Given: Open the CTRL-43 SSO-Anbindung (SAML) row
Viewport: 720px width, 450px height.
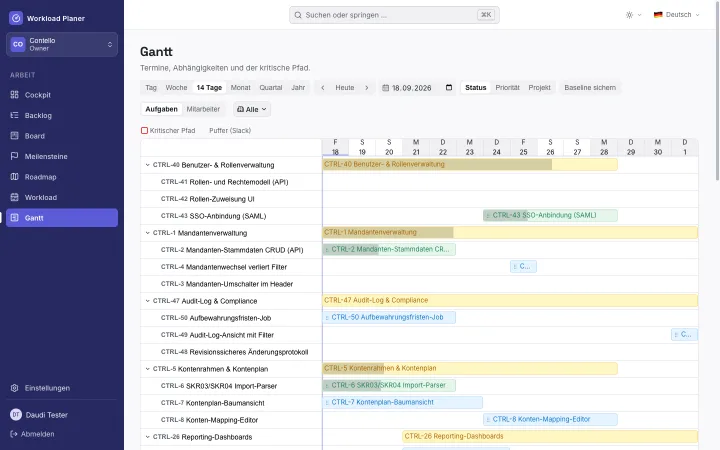Looking at the screenshot, I should pos(231,216).
